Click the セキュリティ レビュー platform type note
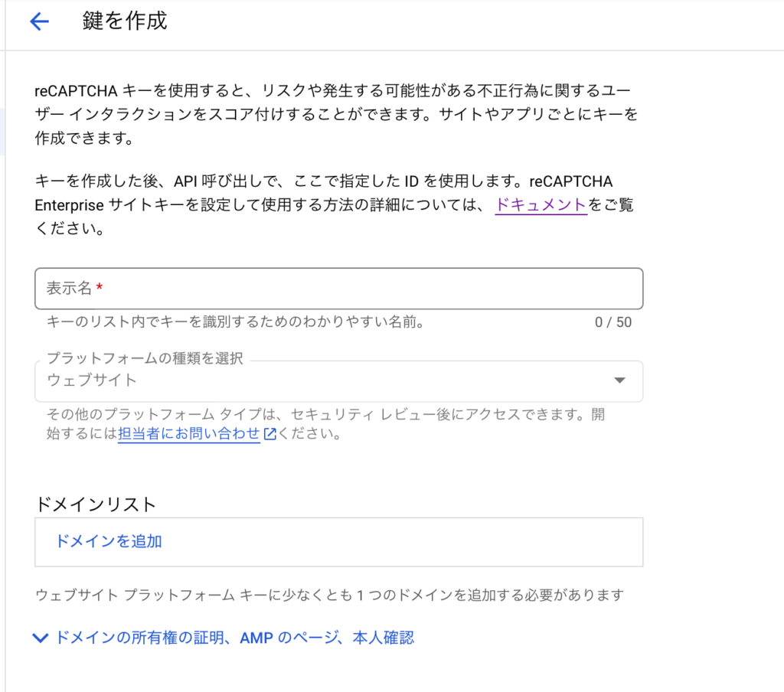Viewport: 784px width, 692px height. [325, 415]
